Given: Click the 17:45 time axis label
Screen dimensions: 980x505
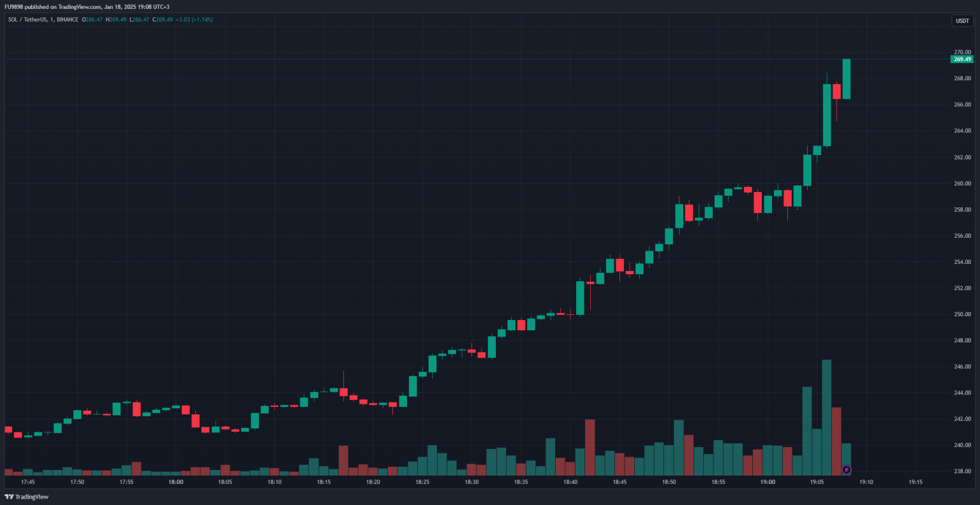Looking at the screenshot, I should (x=28, y=482).
